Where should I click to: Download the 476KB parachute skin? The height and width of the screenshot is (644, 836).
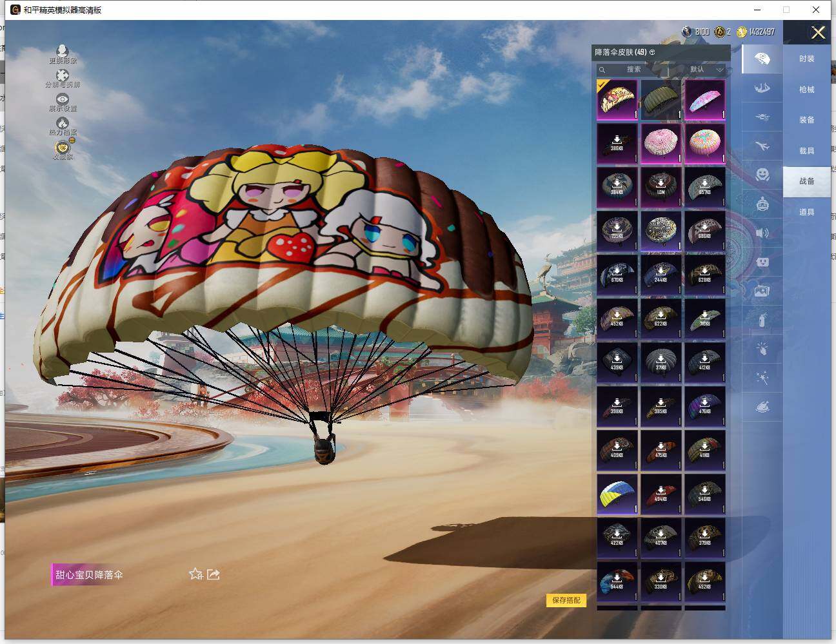point(705,406)
